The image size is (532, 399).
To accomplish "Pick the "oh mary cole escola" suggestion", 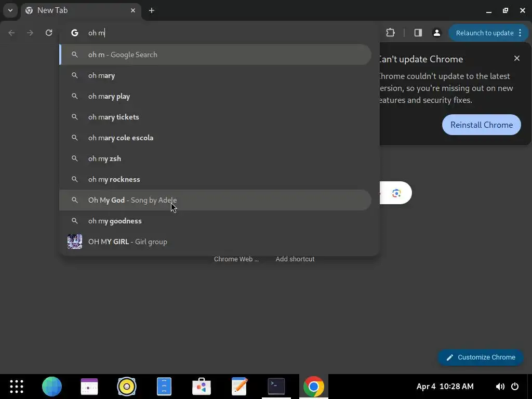I will click(216, 138).
